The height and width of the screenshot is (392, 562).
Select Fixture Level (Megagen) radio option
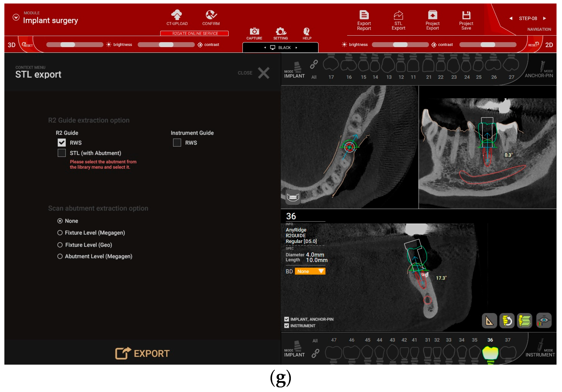(60, 233)
